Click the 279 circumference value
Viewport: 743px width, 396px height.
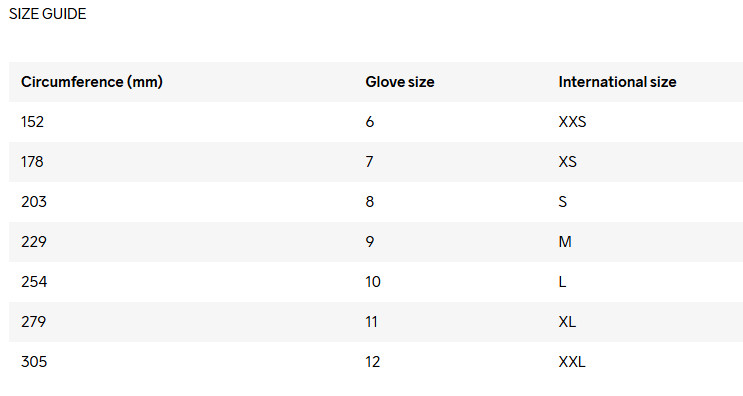pyautogui.click(x=33, y=322)
